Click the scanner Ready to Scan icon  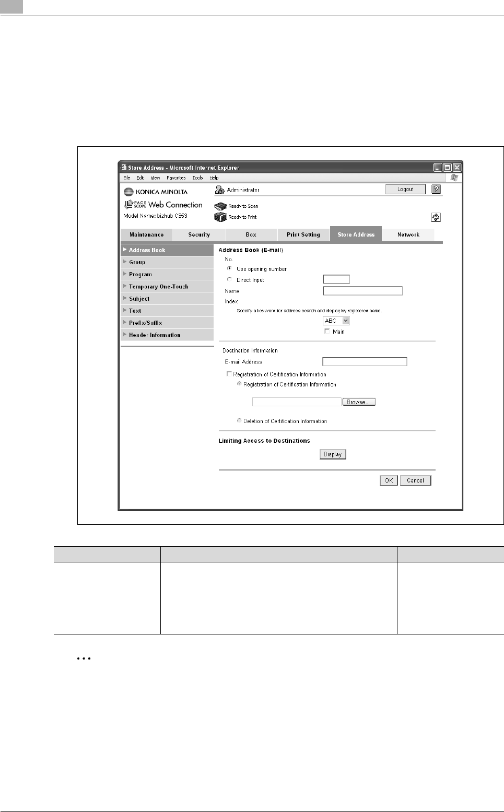(220, 206)
